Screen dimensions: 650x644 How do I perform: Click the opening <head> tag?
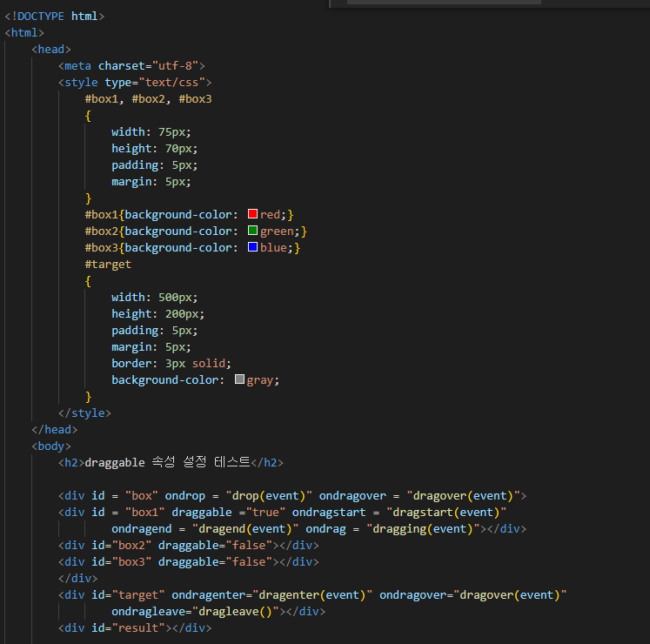point(51,50)
